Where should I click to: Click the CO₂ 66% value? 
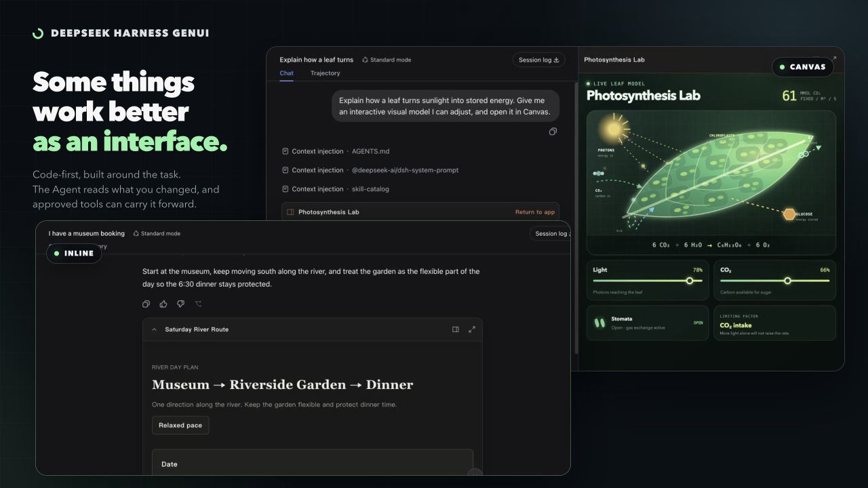coord(825,270)
